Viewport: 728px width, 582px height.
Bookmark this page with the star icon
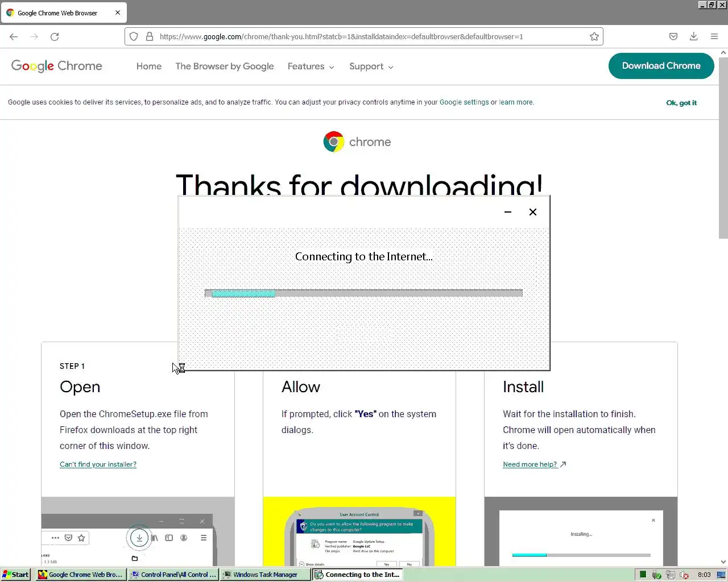[594, 36]
